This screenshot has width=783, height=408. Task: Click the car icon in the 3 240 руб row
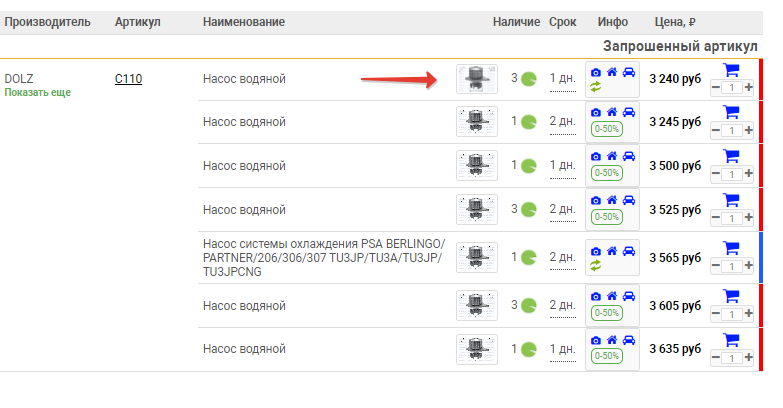[628, 72]
